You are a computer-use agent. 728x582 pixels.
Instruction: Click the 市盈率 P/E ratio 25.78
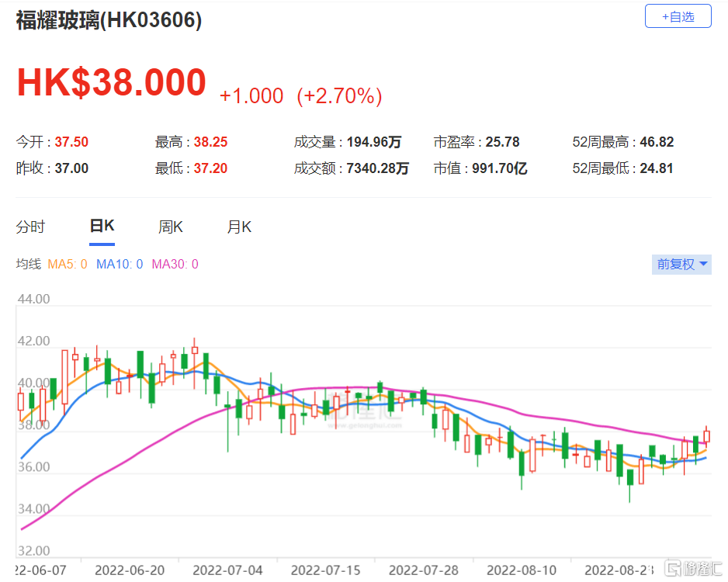pos(502,142)
